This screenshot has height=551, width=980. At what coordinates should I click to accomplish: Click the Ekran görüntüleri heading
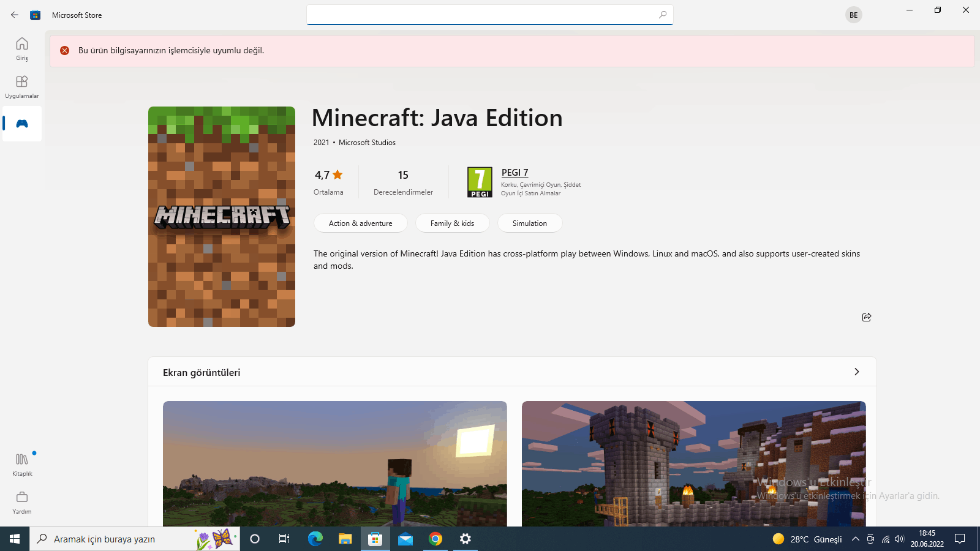(202, 372)
